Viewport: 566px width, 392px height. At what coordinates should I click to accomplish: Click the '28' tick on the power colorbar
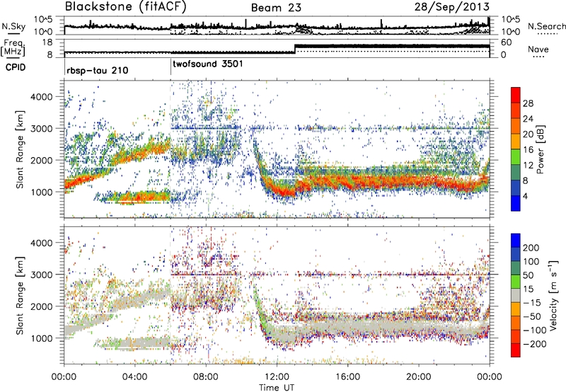tap(528, 103)
